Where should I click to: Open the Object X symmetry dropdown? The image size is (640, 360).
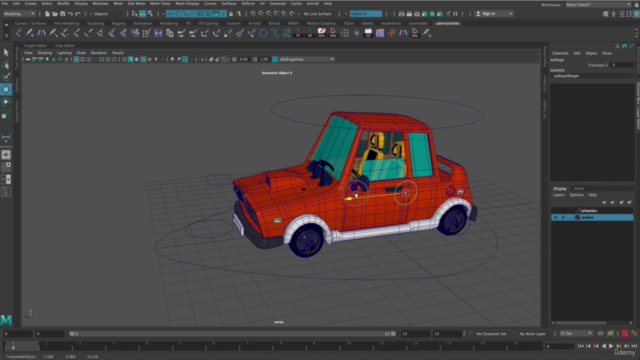pos(366,14)
